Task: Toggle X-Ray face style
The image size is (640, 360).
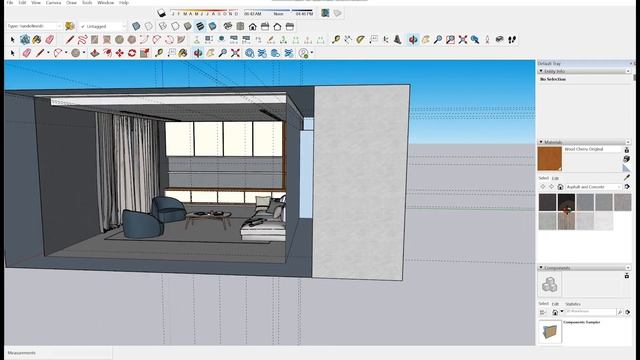Action: pos(136,27)
